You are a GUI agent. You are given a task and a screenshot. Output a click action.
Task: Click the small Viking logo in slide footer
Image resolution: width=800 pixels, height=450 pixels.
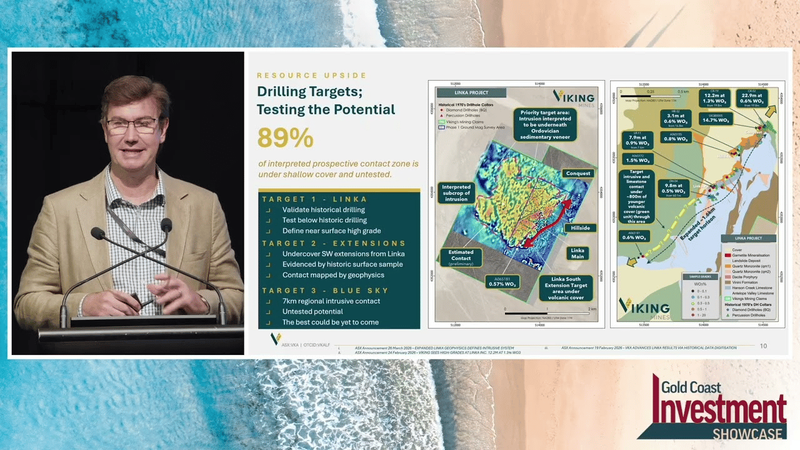(x=276, y=339)
